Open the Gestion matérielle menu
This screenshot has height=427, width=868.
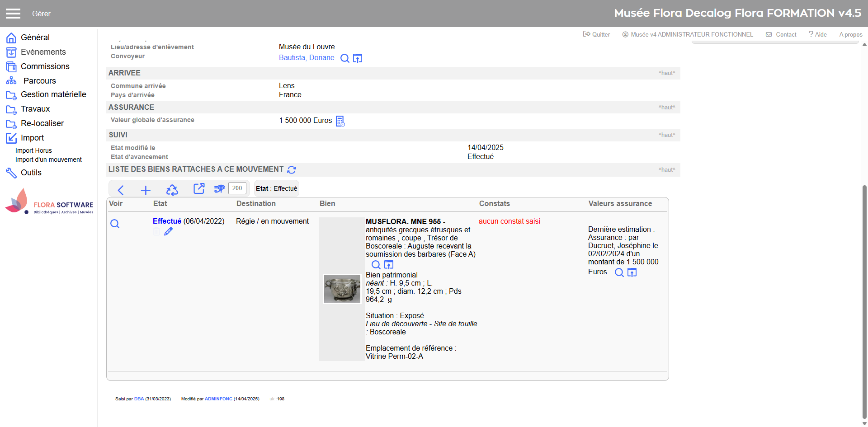click(x=53, y=94)
